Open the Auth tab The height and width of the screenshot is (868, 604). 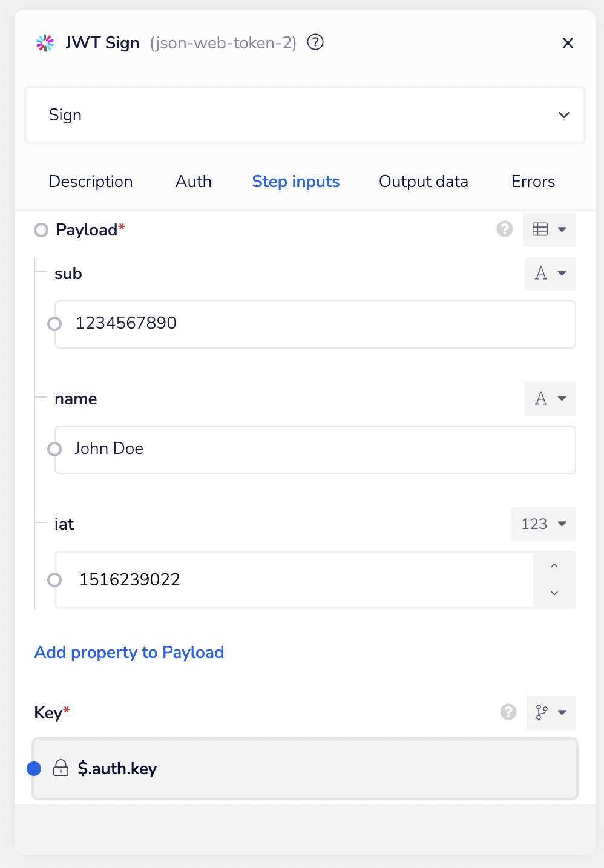193,181
